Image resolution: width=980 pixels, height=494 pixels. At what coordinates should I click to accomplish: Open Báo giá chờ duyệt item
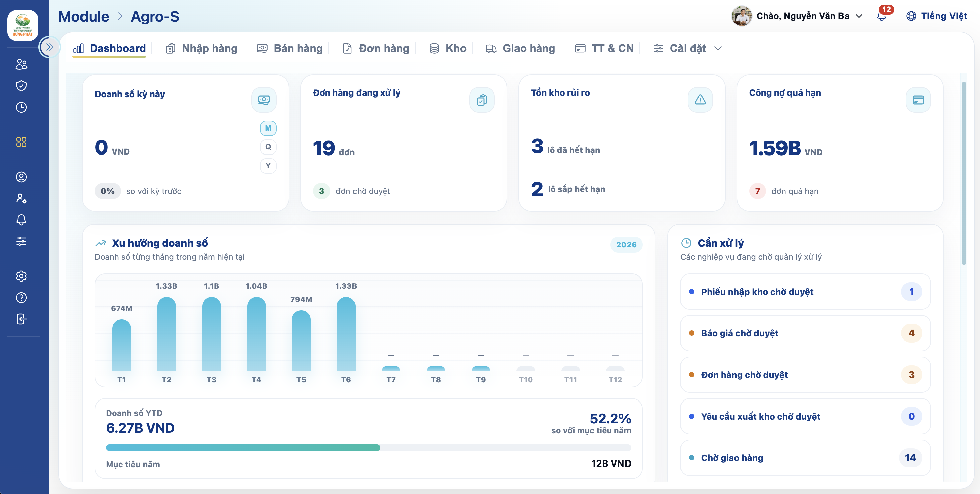point(805,333)
